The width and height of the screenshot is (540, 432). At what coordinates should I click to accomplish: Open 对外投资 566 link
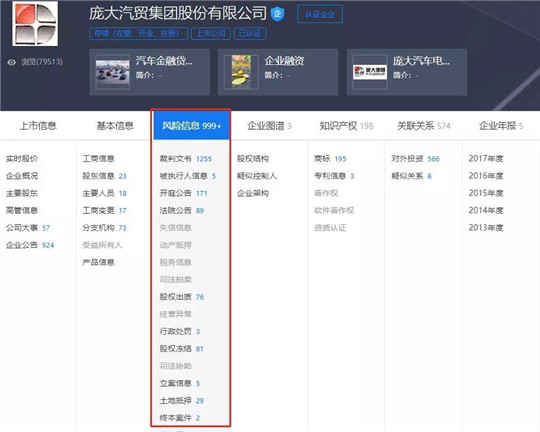coord(415,158)
